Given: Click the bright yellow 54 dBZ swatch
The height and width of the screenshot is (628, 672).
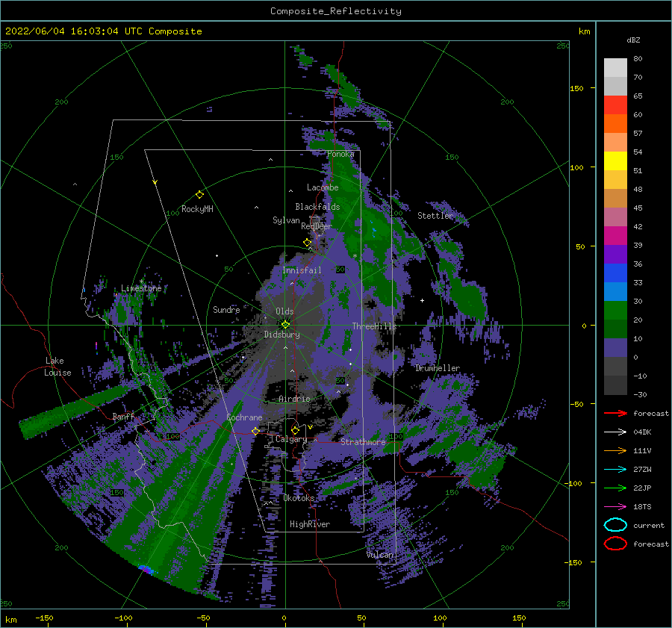Looking at the screenshot, I should 615,161.
